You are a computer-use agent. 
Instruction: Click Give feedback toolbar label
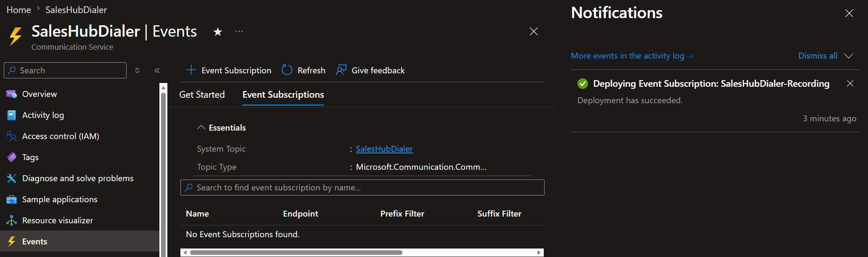click(378, 70)
